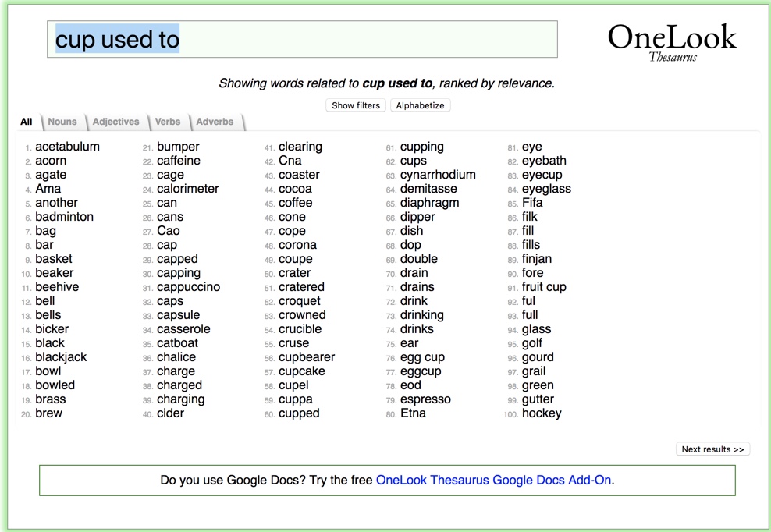The image size is (771, 532).
Task: Open the result 'coaster'
Action: pyautogui.click(x=299, y=175)
